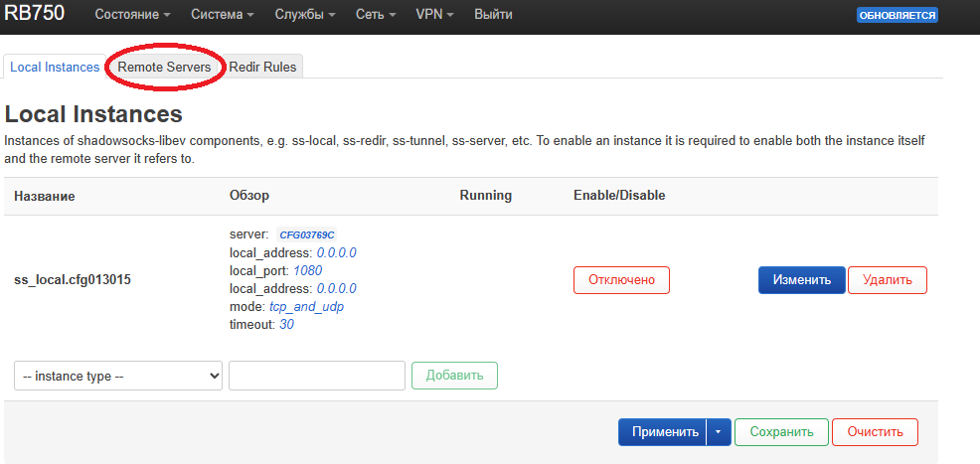The width and height of the screenshot is (980, 464).
Task: Click Изменить to edit ss_local instance
Action: (x=801, y=280)
